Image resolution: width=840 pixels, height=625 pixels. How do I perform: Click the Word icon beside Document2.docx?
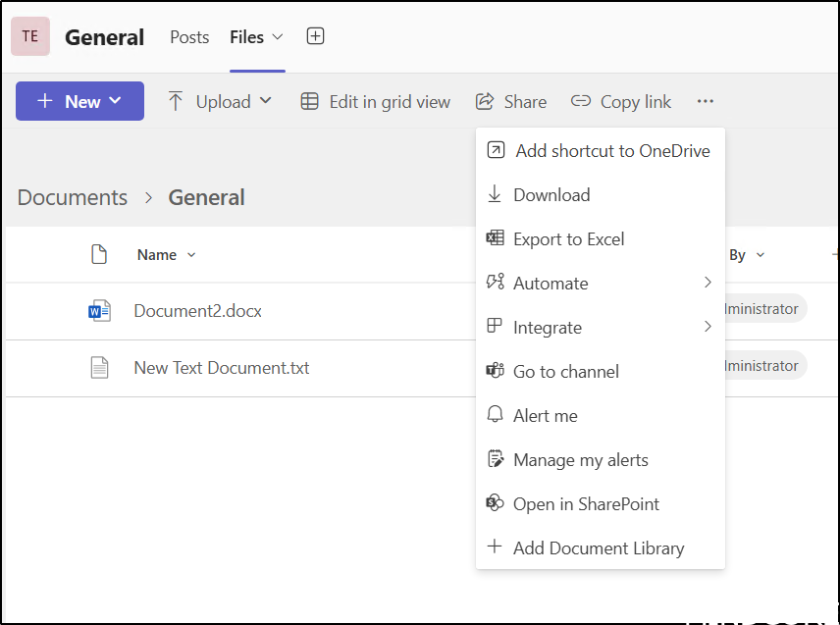point(99,311)
